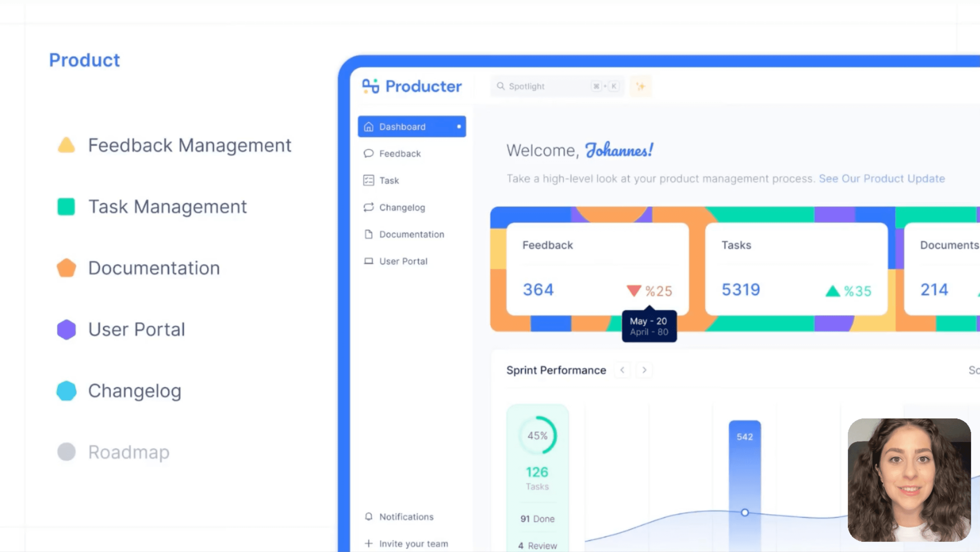Click the Changelog loop arrows icon

[368, 207]
